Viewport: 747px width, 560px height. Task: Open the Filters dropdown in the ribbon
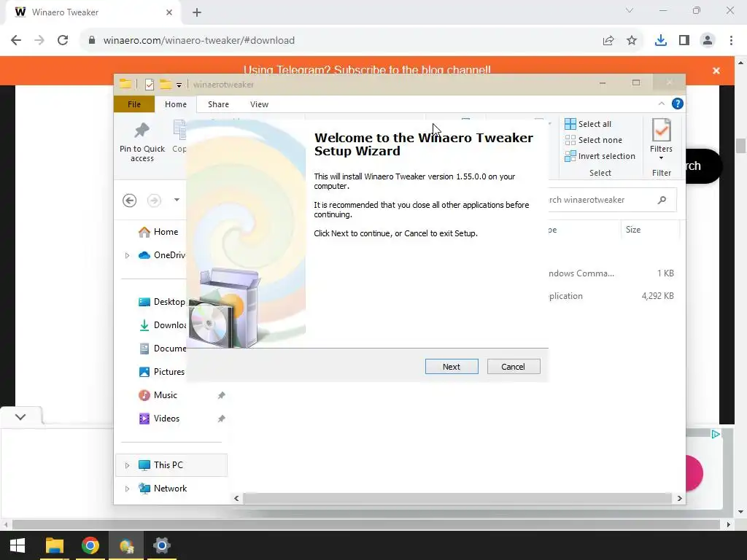661,139
